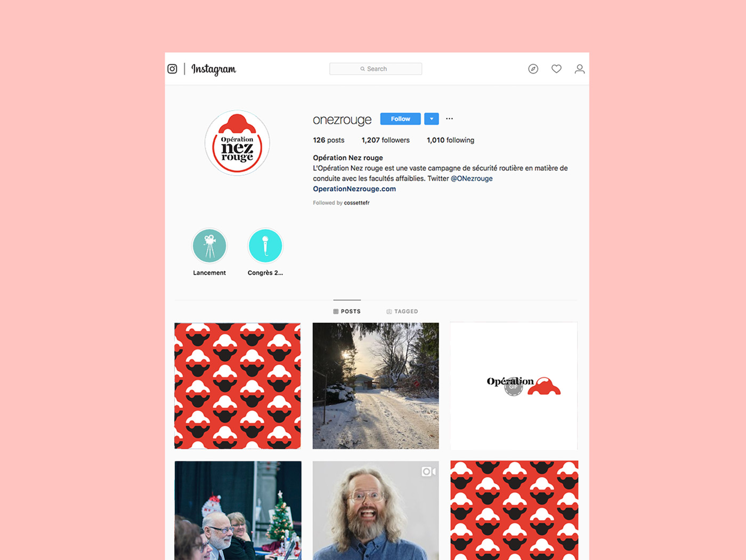Visit the OperationNezrouge.com website link

tap(354, 189)
